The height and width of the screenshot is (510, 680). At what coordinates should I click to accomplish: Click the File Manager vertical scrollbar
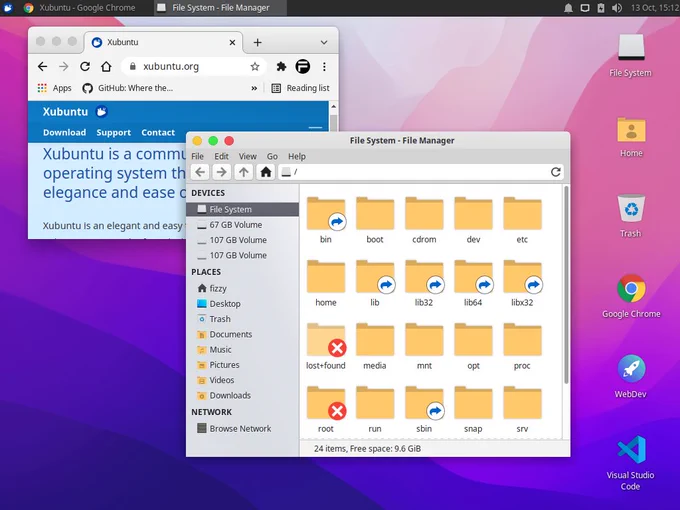(566, 285)
